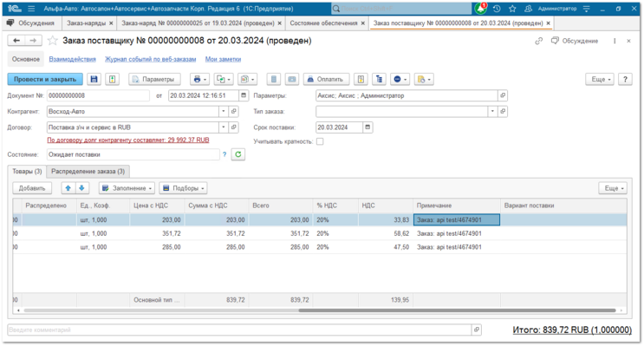The width and height of the screenshot is (644, 346).
Task: Select the Основное section
Action: 26,59
